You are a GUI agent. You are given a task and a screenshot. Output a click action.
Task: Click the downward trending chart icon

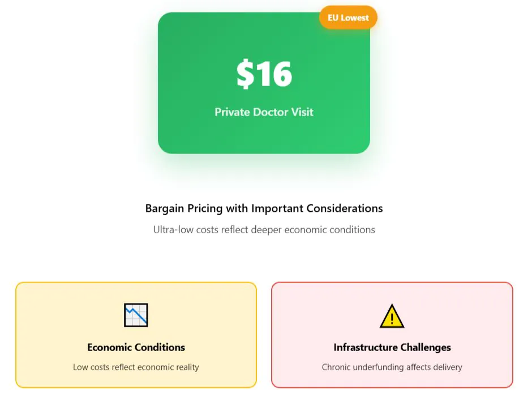coord(136,315)
